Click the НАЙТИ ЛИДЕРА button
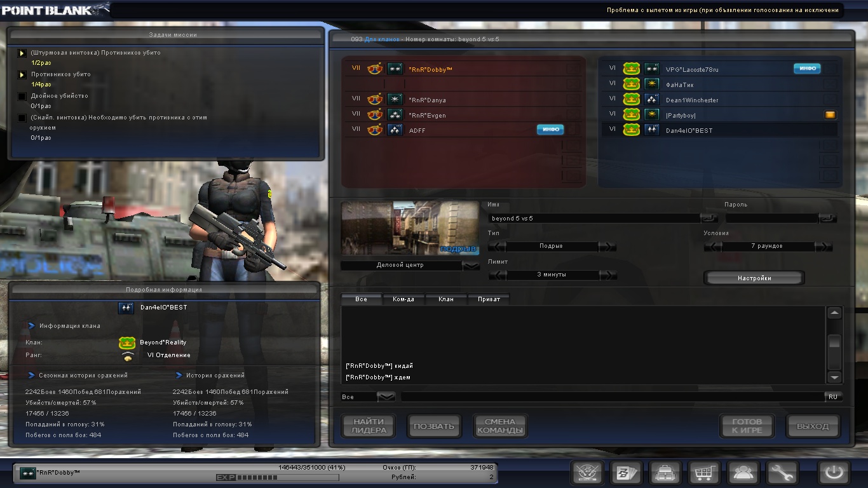This screenshot has height=488, width=868. [x=369, y=426]
